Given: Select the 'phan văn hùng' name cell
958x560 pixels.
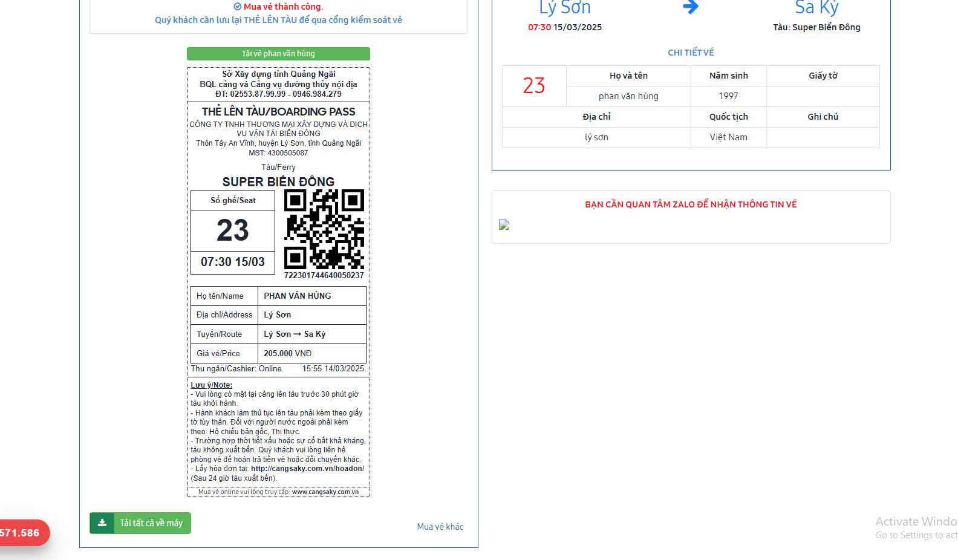Looking at the screenshot, I should pos(628,96).
